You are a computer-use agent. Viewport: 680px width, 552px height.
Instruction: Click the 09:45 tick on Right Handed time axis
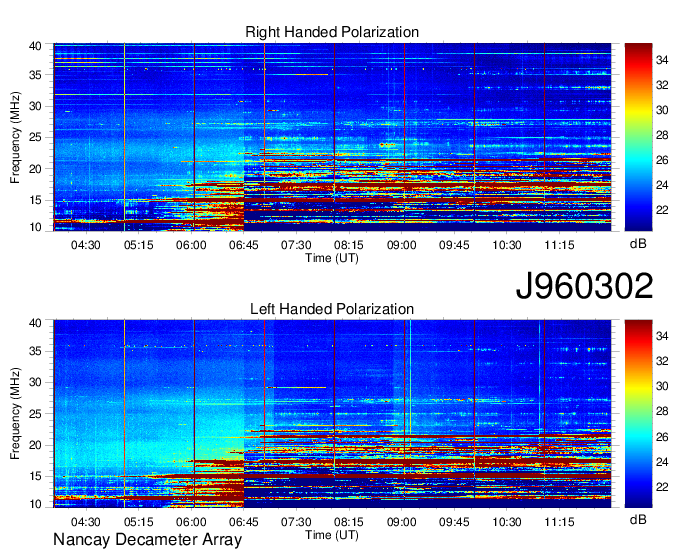point(454,245)
